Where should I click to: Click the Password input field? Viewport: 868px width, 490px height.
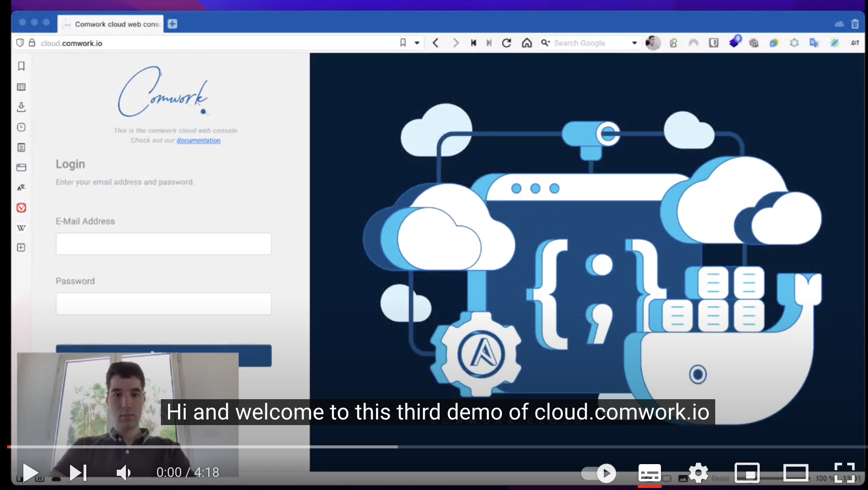click(163, 304)
